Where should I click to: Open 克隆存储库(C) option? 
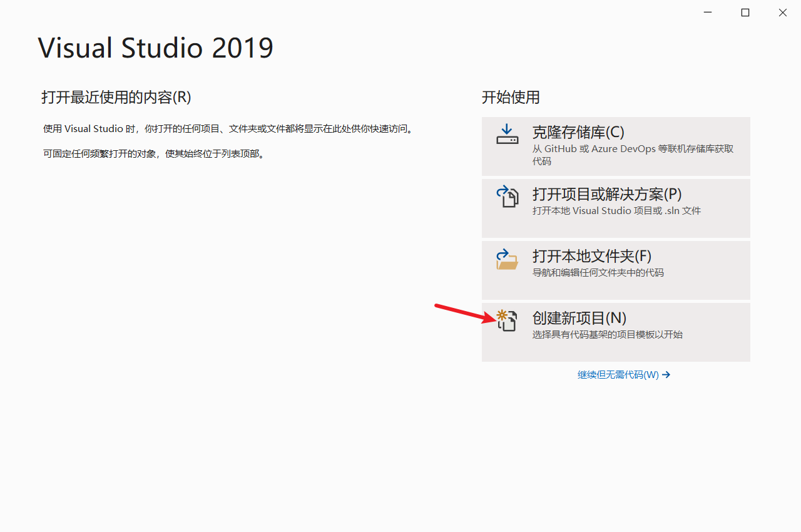pos(616,146)
